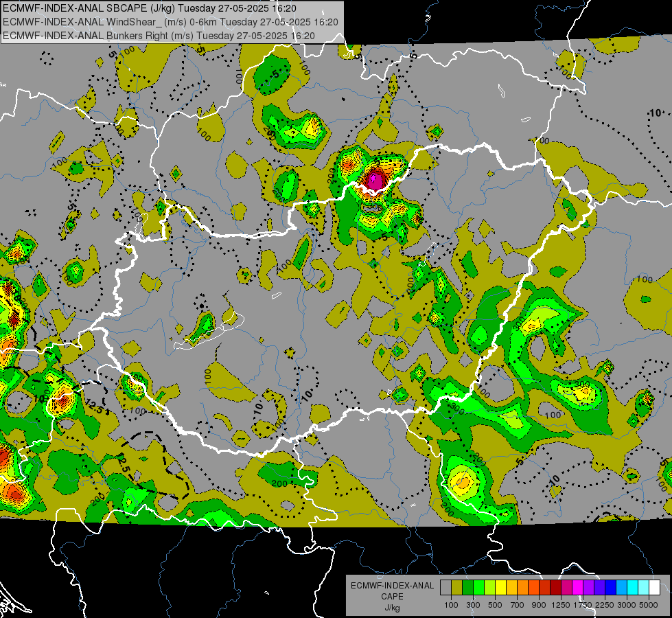Select the indigo swatch left of 2250
The height and width of the screenshot is (618, 672).
click(x=599, y=588)
